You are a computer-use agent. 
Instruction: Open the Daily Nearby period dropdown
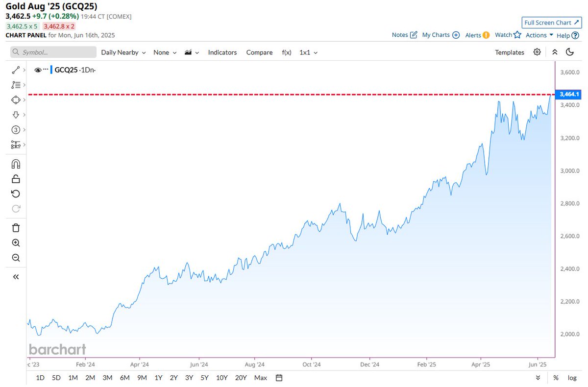click(123, 52)
